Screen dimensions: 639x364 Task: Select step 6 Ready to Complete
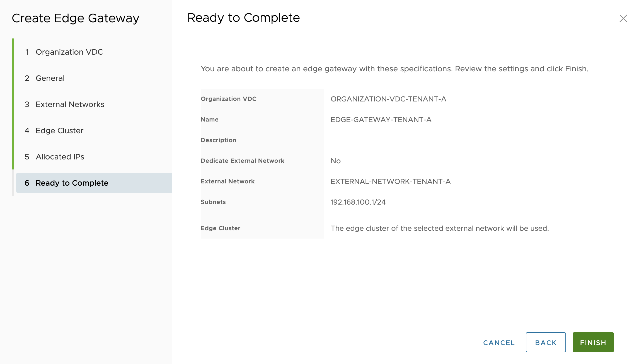pyautogui.click(x=72, y=183)
